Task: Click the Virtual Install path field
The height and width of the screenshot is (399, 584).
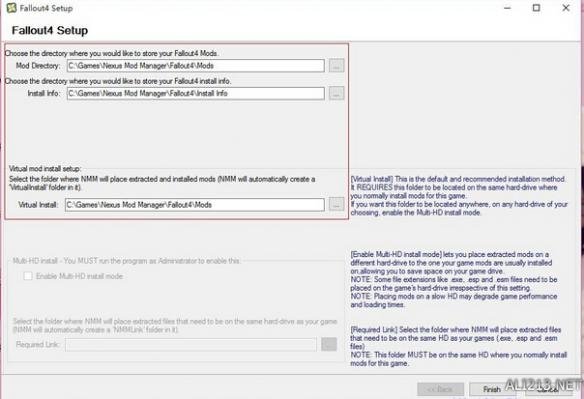Action: (194, 205)
